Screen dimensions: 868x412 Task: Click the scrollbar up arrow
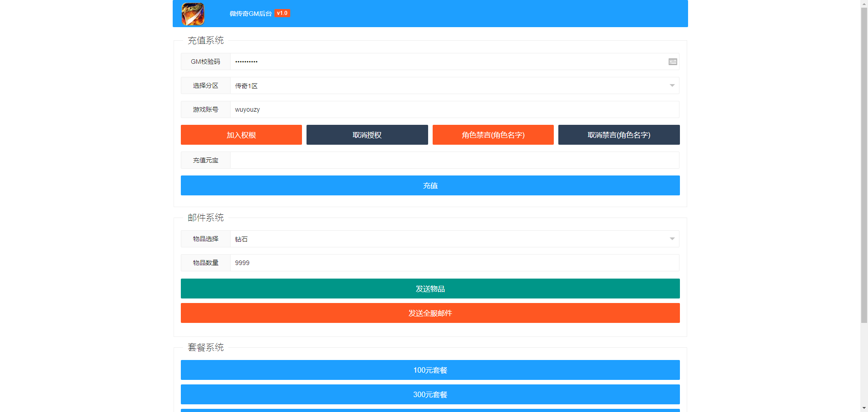coord(864,3)
